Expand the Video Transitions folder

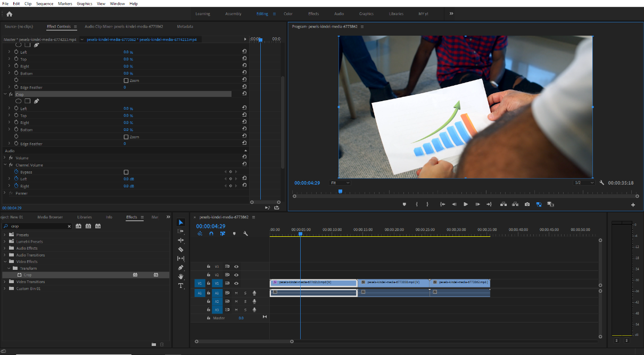pyautogui.click(x=5, y=282)
